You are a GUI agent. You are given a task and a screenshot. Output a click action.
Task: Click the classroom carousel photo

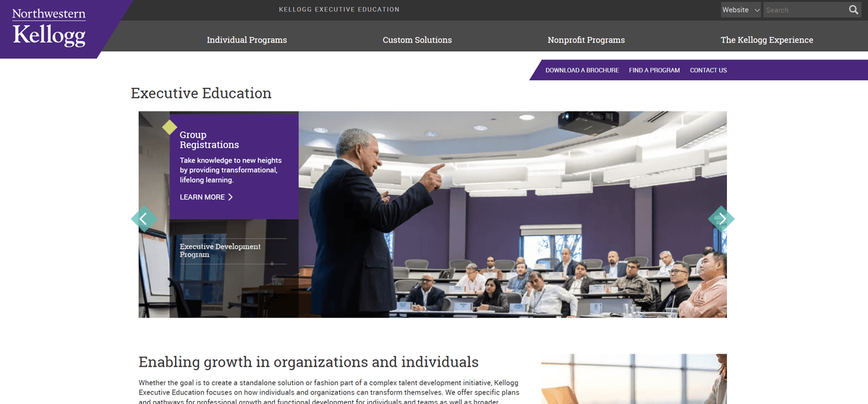point(512,215)
